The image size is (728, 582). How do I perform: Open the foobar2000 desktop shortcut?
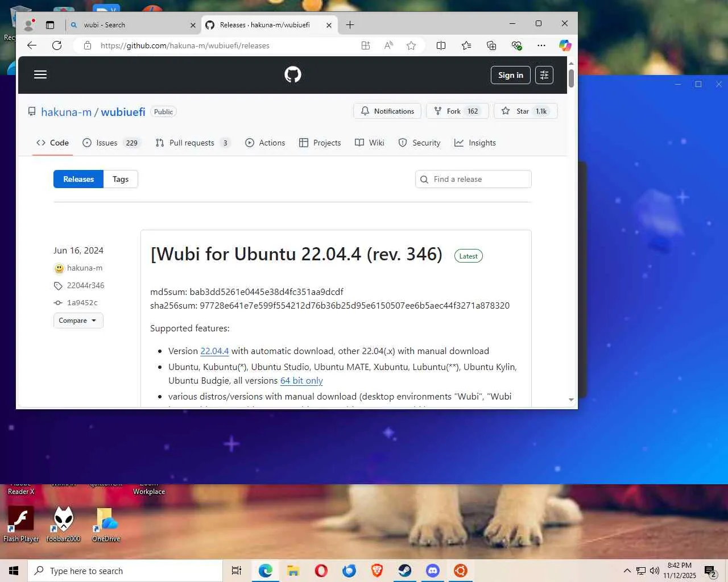click(x=63, y=524)
